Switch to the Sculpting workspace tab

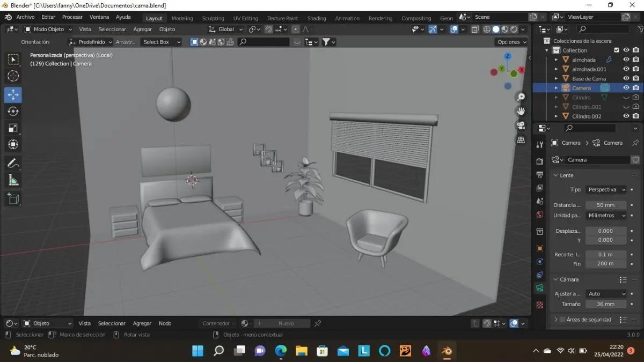pos(213,18)
